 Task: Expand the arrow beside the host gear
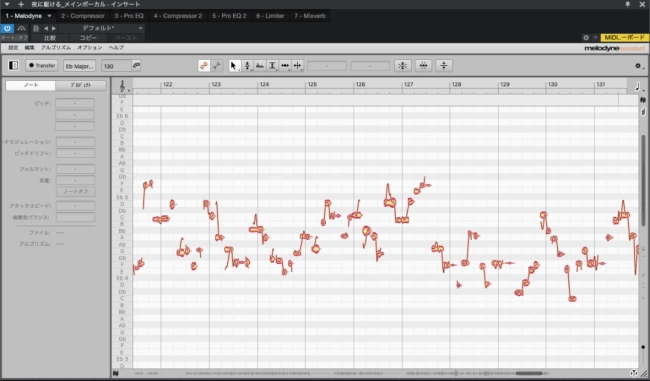(x=595, y=38)
